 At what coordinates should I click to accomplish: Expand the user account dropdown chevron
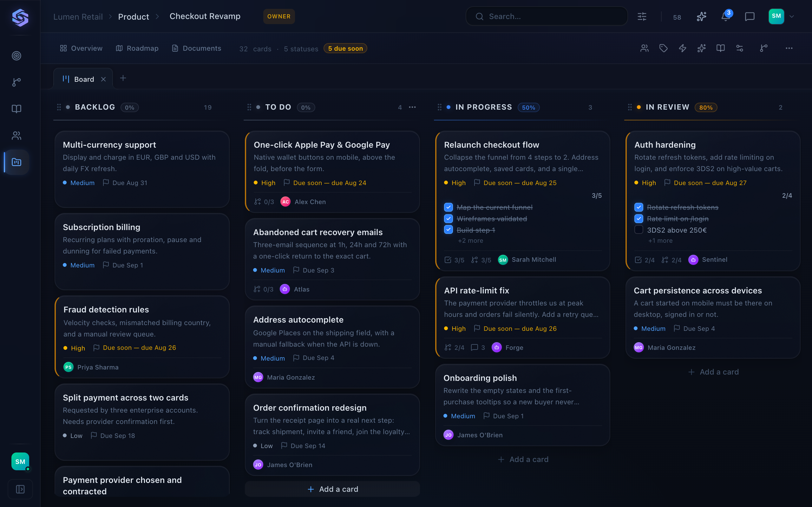tap(791, 16)
